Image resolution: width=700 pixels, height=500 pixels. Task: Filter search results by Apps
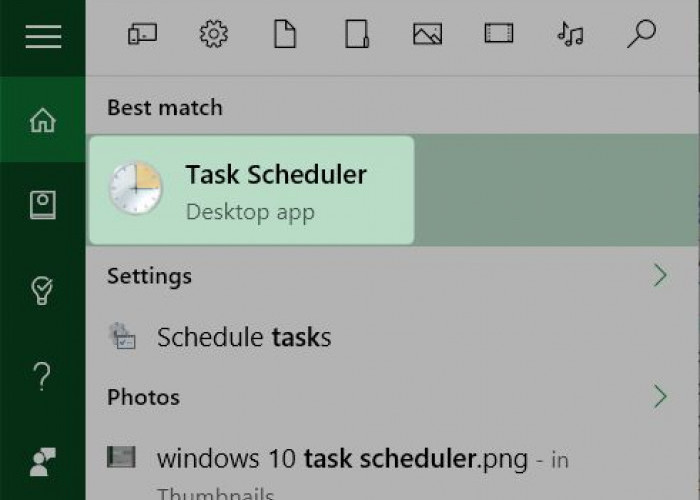(142, 35)
